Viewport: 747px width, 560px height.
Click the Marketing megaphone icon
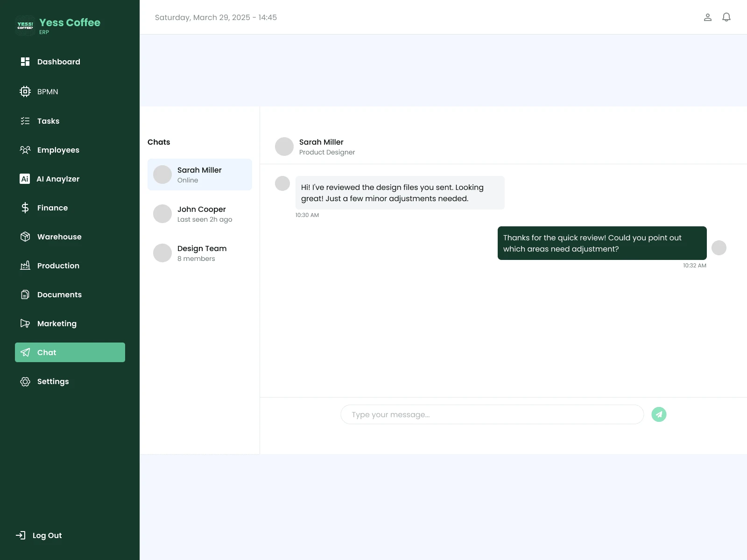(25, 323)
